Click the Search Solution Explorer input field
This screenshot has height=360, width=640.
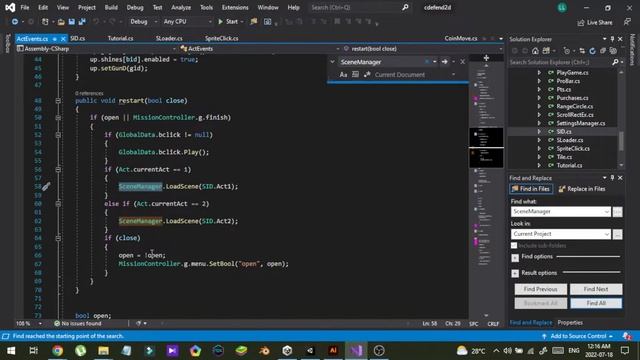pos(559,62)
